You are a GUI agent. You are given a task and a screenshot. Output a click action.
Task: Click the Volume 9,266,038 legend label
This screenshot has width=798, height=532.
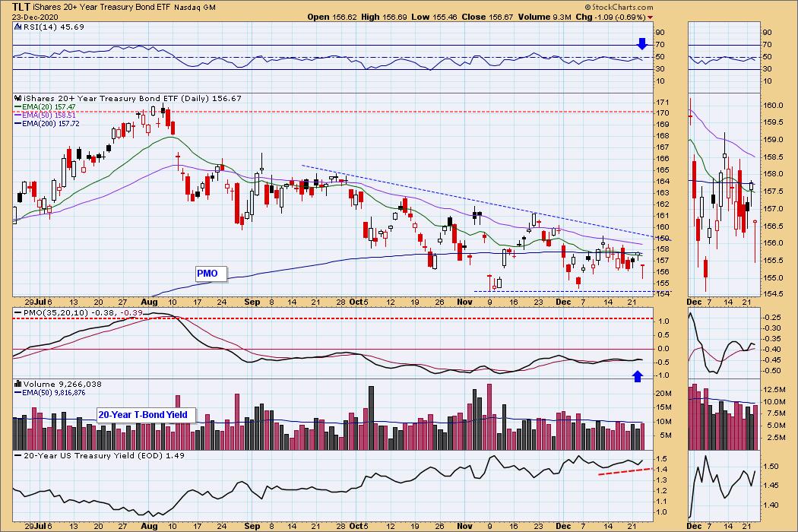coord(62,385)
